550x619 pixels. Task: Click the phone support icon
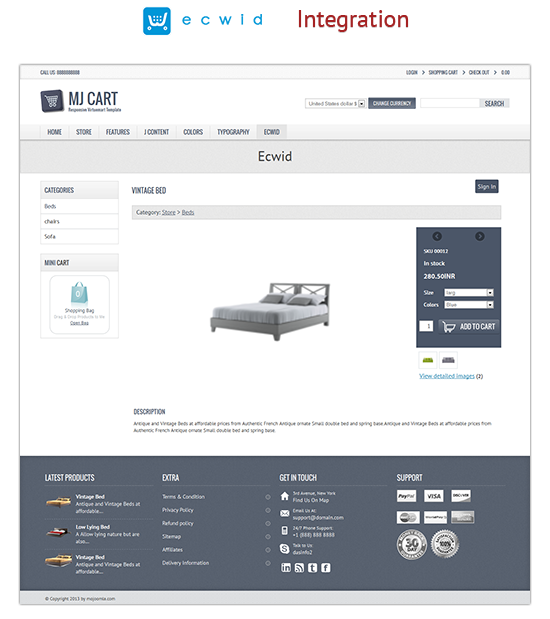point(285,531)
